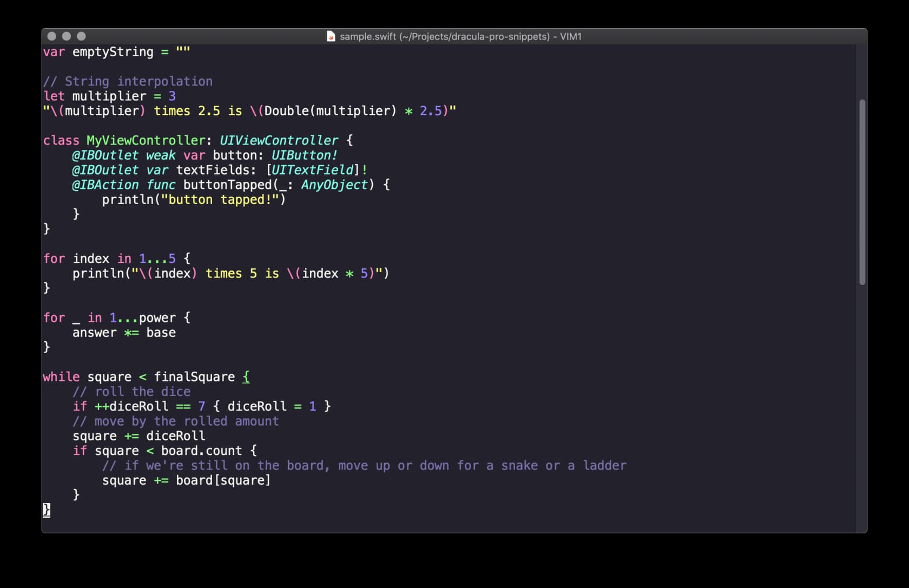Click the yellow minimize button
The height and width of the screenshot is (588, 909).
(x=67, y=36)
